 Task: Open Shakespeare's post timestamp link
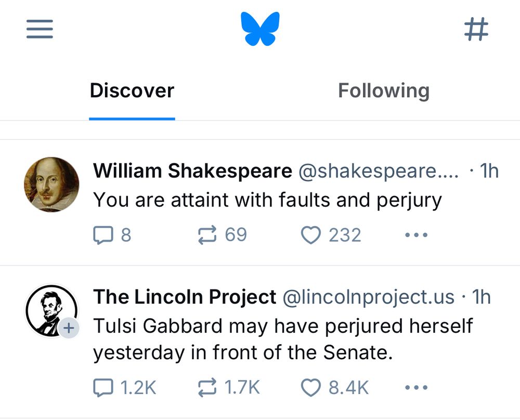point(491,170)
